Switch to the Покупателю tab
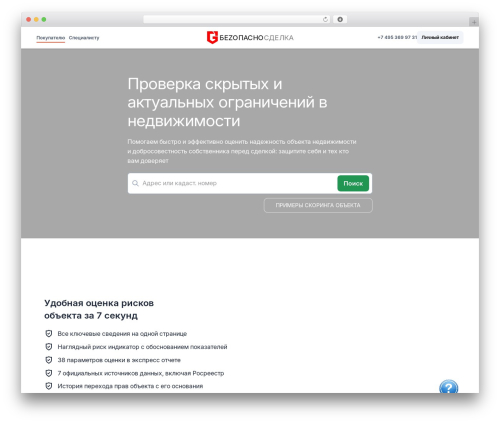The image size is (500, 423). [51, 38]
